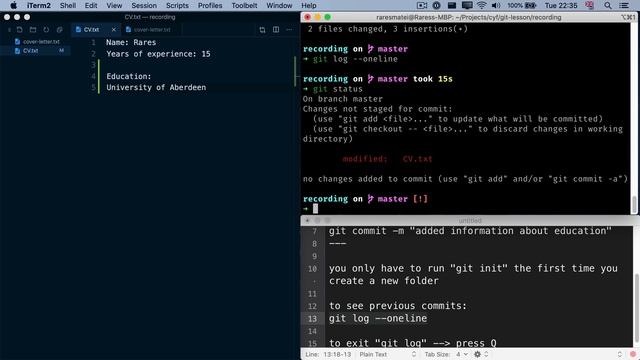Open the Plain Text language dropdown
The width and height of the screenshot is (640, 360).
coord(387,354)
